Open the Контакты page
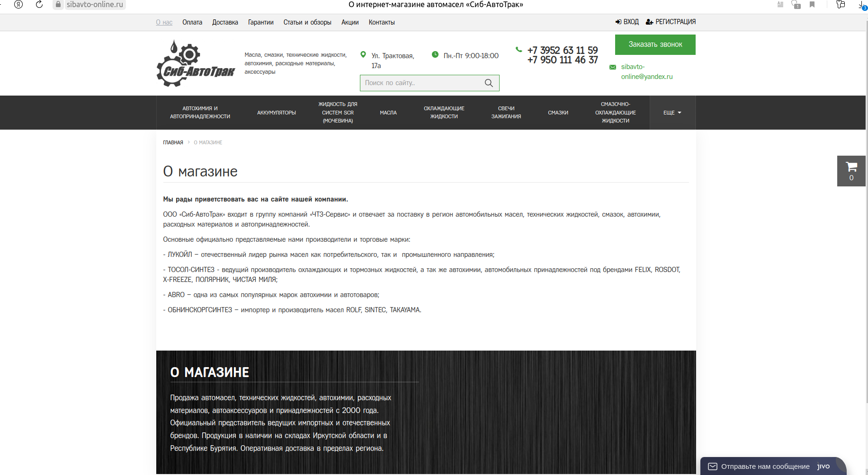 click(382, 22)
